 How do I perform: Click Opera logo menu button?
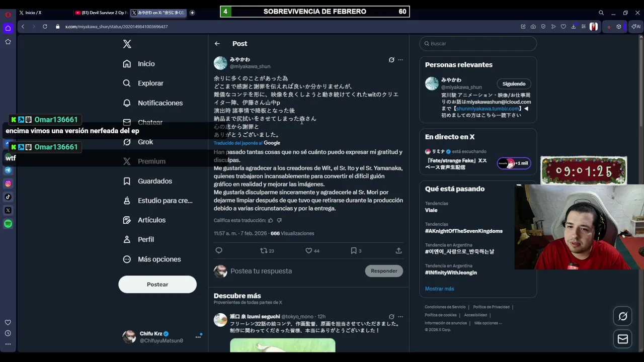point(8,15)
